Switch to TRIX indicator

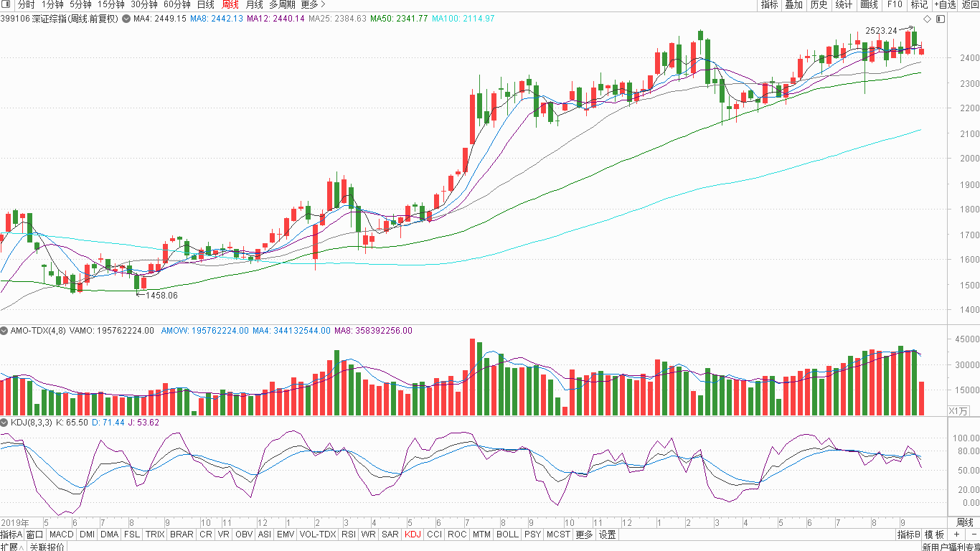155,534
